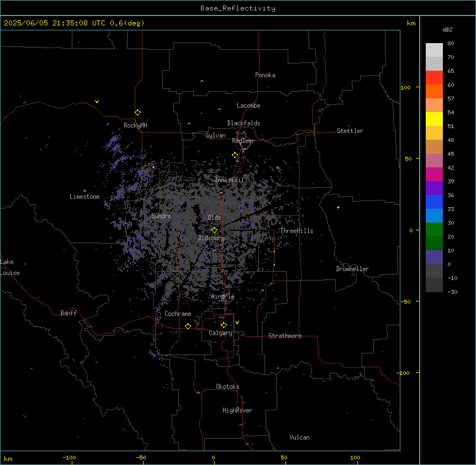The height and width of the screenshot is (465, 476).
Task: Click the RockyMH label
Action: click(x=135, y=125)
